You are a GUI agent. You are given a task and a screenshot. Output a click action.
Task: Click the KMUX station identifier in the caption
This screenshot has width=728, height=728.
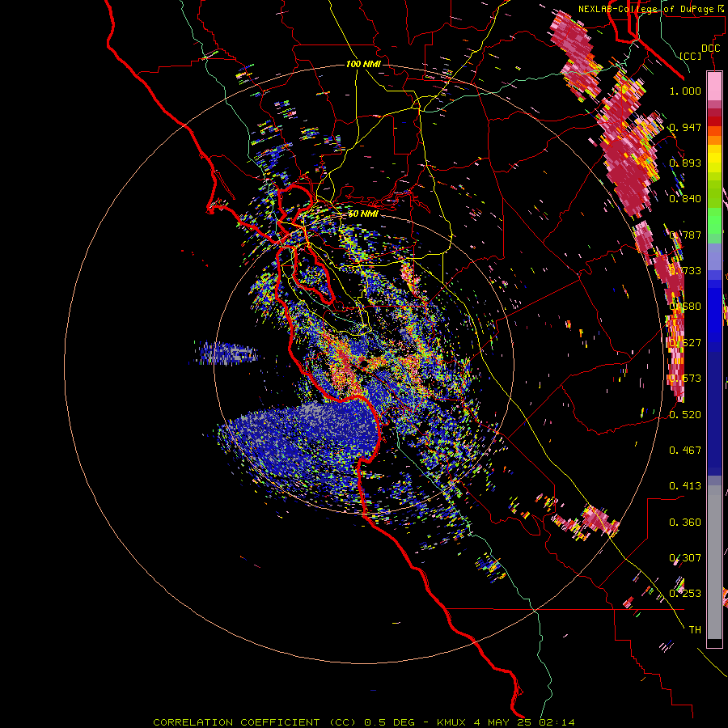click(x=451, y=722)
